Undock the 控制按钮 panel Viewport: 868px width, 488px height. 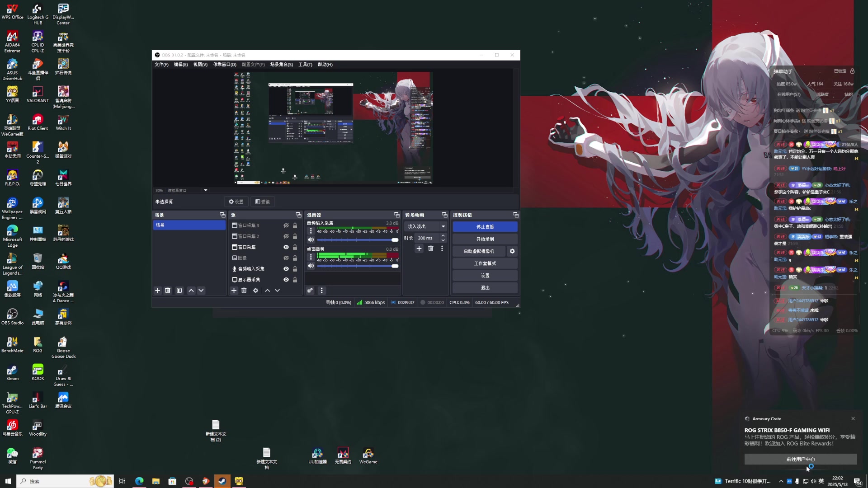[x=516, y=215]
